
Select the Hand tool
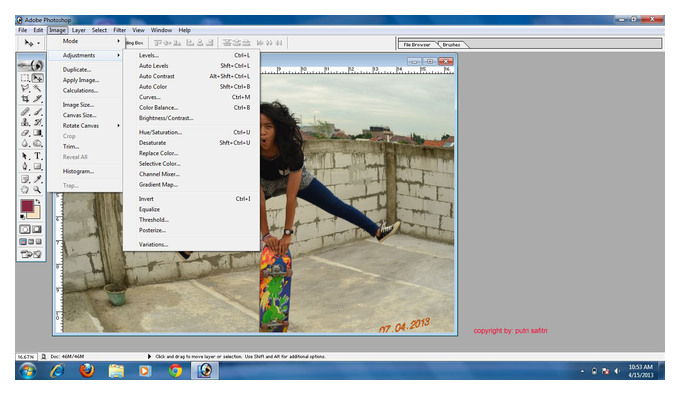pos(25,189)
